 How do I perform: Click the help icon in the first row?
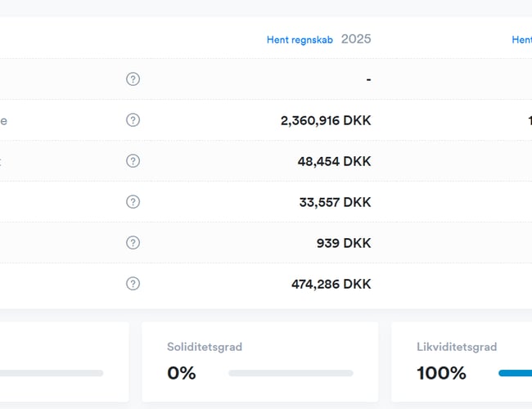click(133, 79)
